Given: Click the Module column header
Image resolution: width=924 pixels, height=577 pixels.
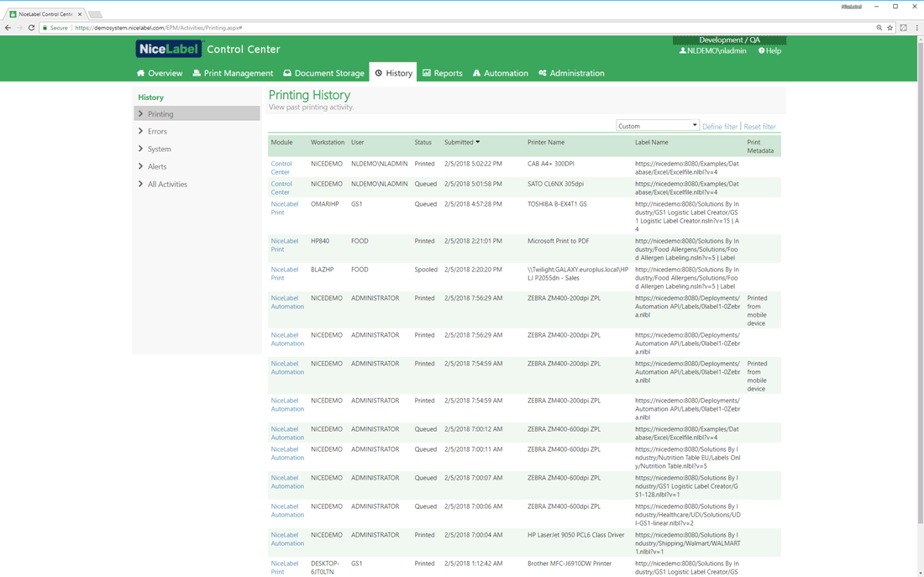Looking at the screenshot, I should click(x=281, y=142).
